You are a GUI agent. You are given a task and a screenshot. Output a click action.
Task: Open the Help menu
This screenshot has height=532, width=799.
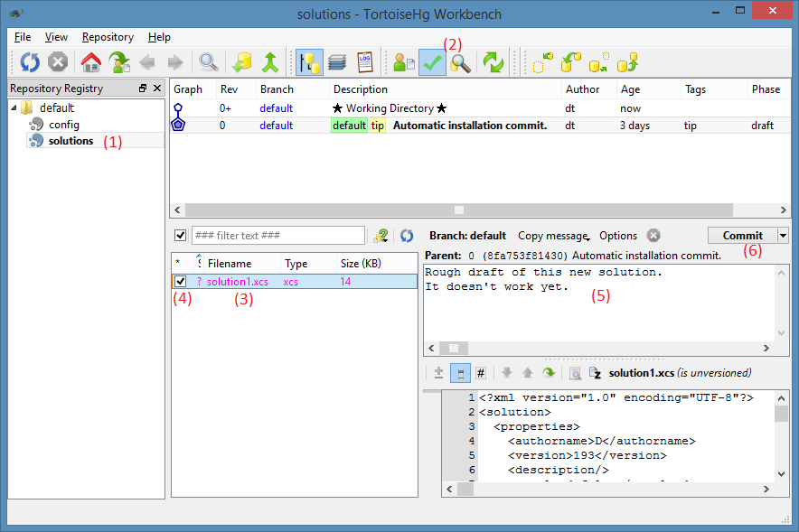coord(159,37)
